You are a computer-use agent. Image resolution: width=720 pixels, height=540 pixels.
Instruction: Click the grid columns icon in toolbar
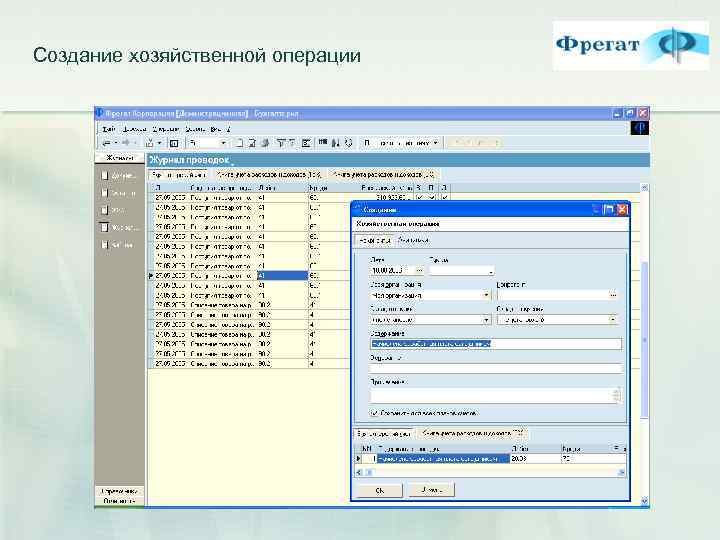[323, 143]
